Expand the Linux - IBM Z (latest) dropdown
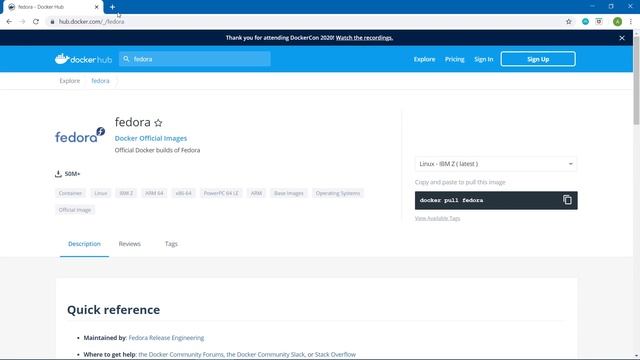Screen dimensions: 640x360 496,164
